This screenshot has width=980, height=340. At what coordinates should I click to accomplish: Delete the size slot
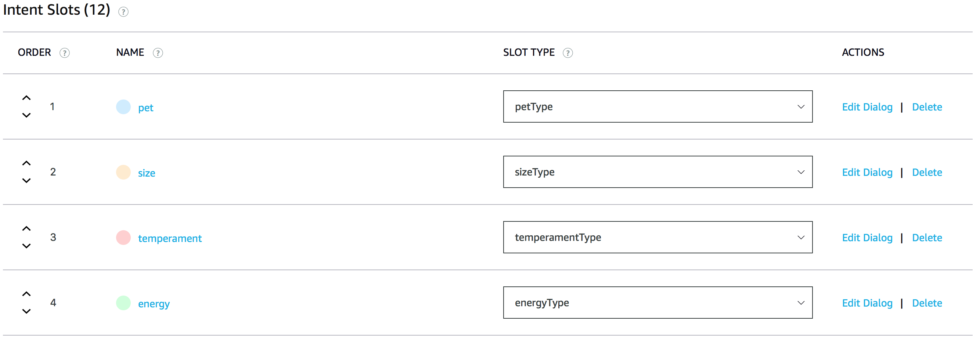(x=927, y=173)
